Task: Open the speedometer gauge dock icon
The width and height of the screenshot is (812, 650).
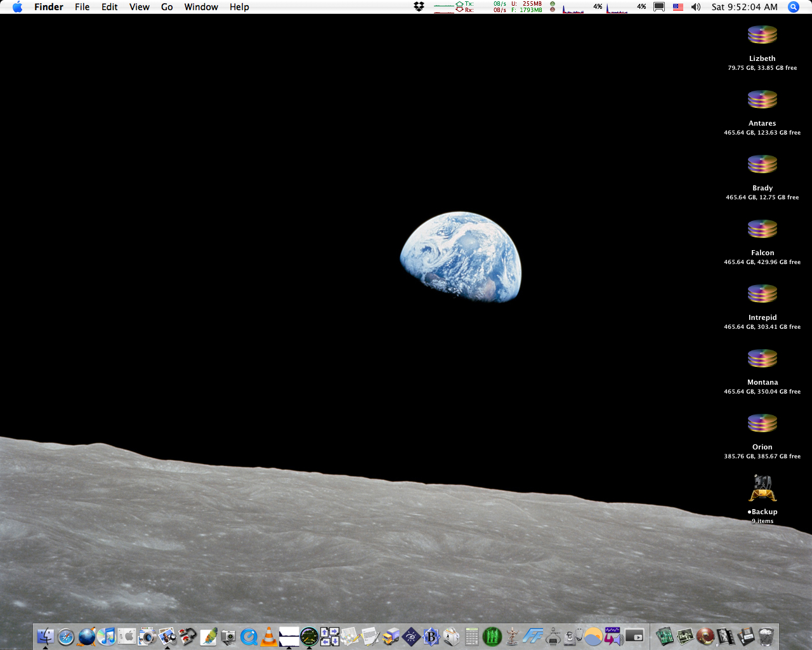Action: click(x=309, y=636)
